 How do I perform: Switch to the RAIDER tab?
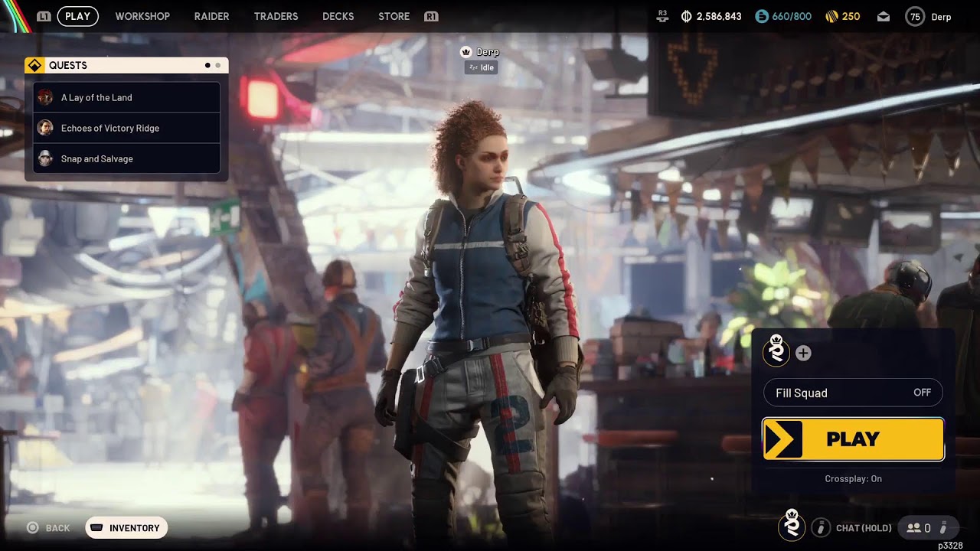pyautogui.click(x=211, y=16)
